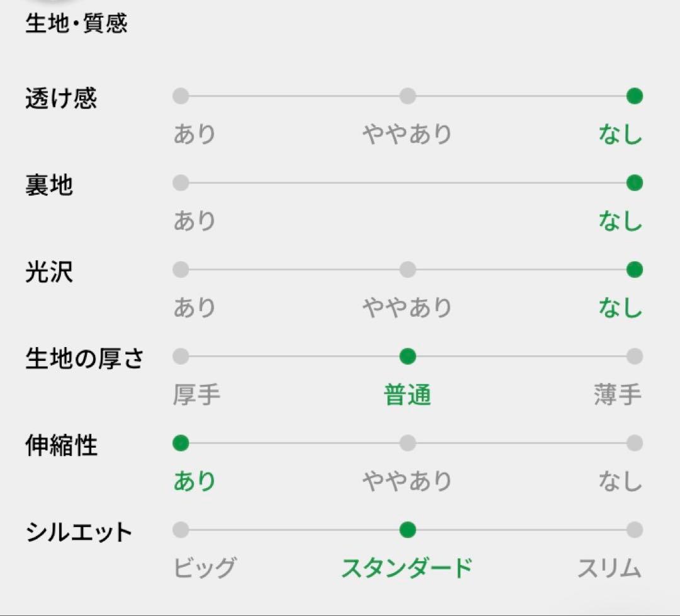Click the green なし dot for 透け感
The width and height of the screenshot is (680, 616).
[x=635, y=96]
